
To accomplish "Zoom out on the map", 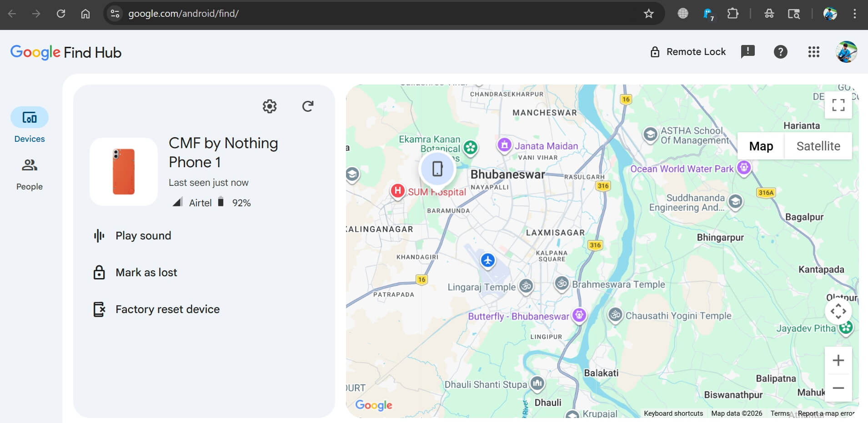I will coord(838,388).
